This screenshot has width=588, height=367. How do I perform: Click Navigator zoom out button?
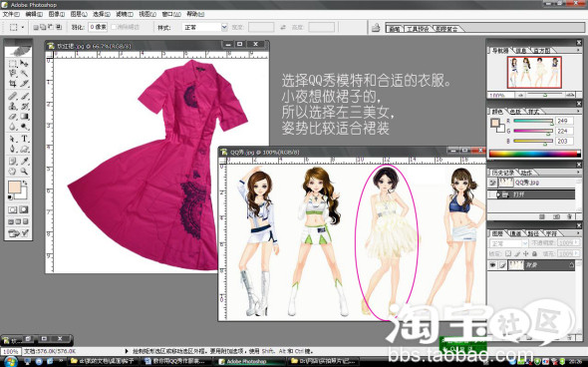520,95
